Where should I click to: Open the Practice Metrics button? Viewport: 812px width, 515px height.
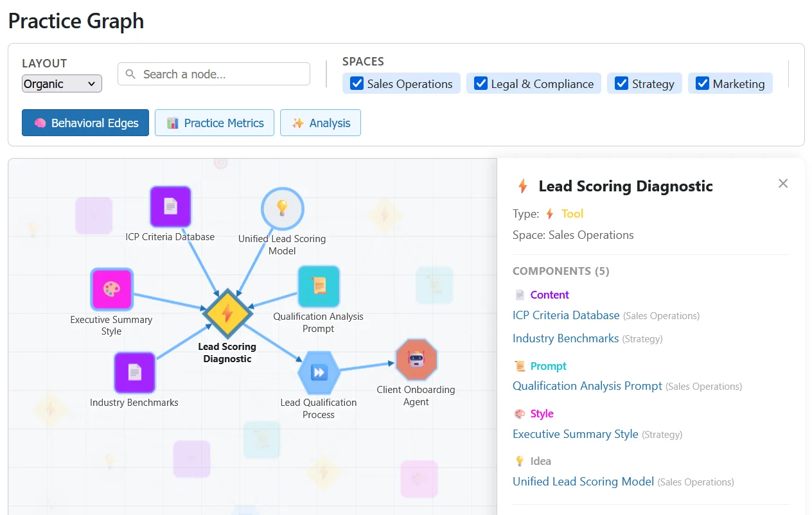[215, 123]
